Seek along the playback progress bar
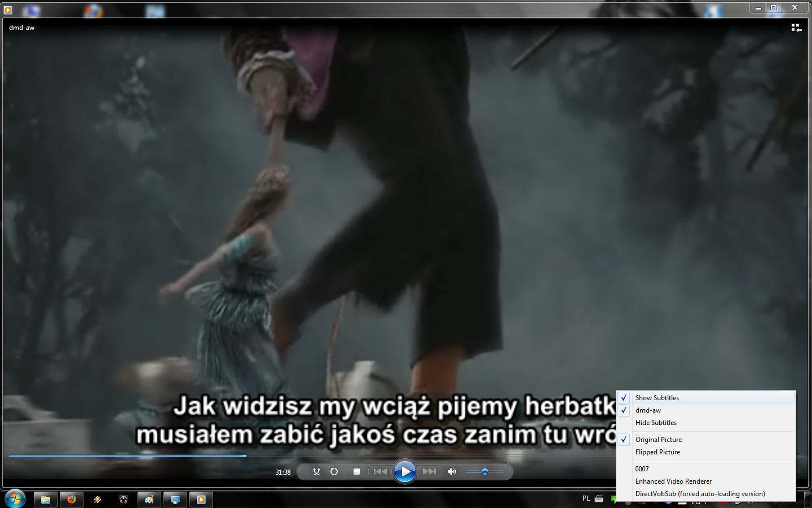812x508 pixels. [x=405, y=456]
